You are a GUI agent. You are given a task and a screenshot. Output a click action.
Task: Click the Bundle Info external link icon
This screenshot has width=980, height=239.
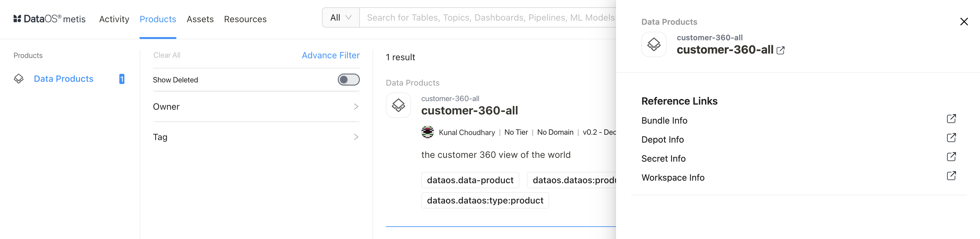coord(951,119)
